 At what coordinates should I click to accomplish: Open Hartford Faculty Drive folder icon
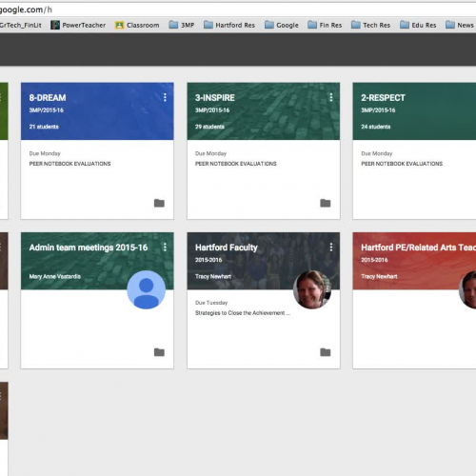tap(326, 352)
